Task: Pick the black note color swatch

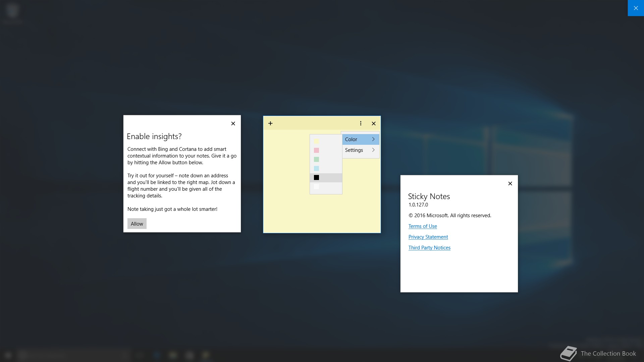Action: (316, 178)
